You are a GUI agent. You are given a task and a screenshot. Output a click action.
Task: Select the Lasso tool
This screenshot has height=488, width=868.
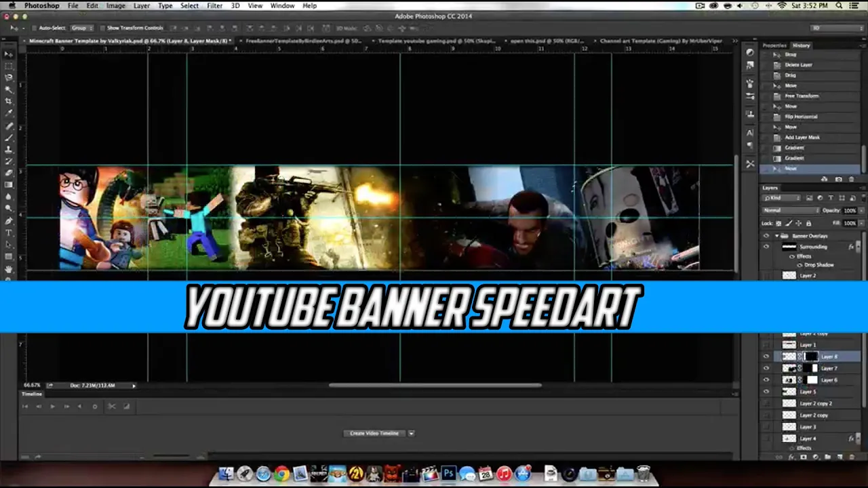pos(9,78)
